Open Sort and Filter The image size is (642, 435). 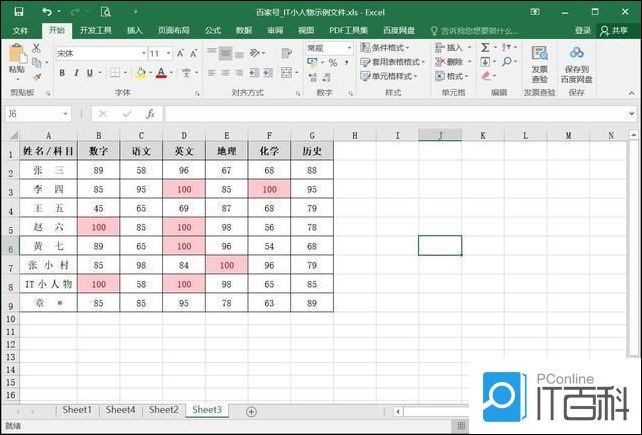(x=507, y=48)
